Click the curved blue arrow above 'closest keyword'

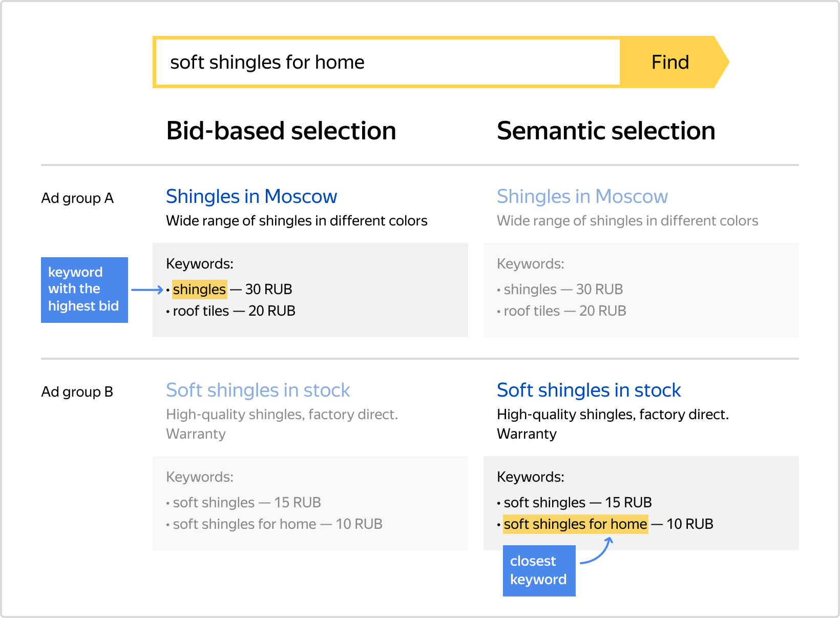click(x=598, y=552)
